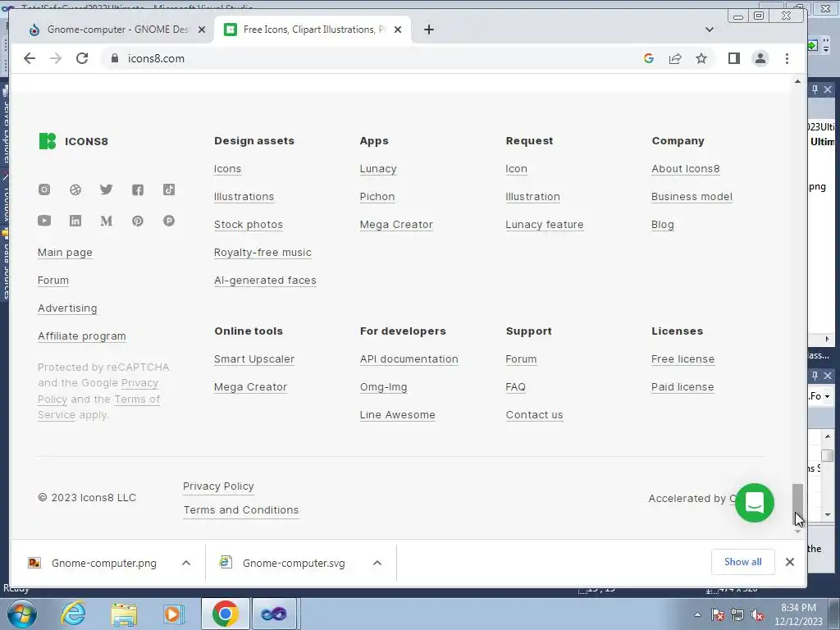The image size is (840, 630).
Task: Open Icons8 Instagram social icon
Action: pos(44,189)
